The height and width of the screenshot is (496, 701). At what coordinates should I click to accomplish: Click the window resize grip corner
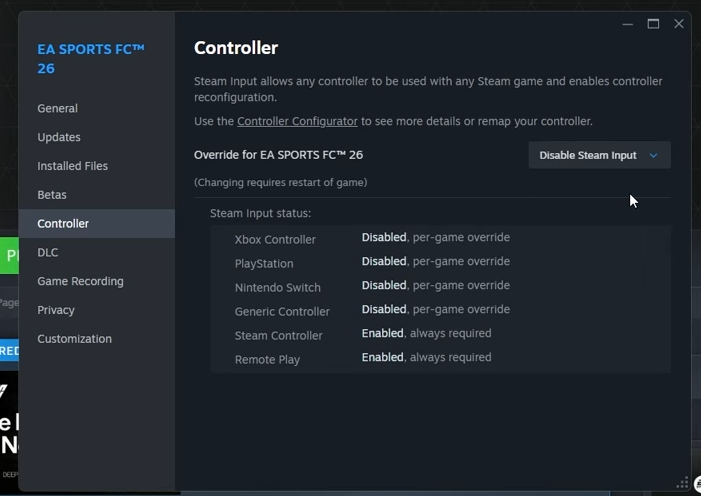pyautogui.click(x=683, y=485)
